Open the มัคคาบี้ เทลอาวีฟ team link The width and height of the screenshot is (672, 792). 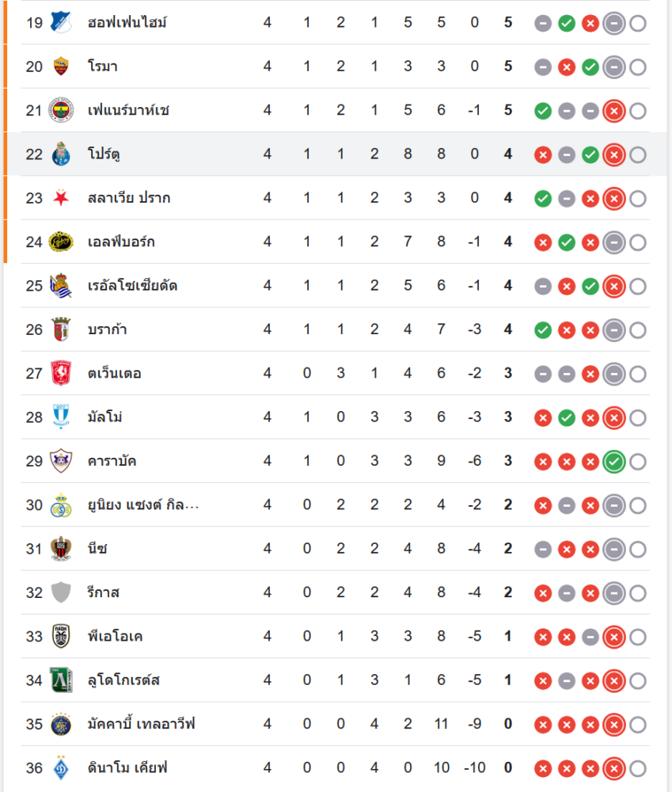(142, 724)
